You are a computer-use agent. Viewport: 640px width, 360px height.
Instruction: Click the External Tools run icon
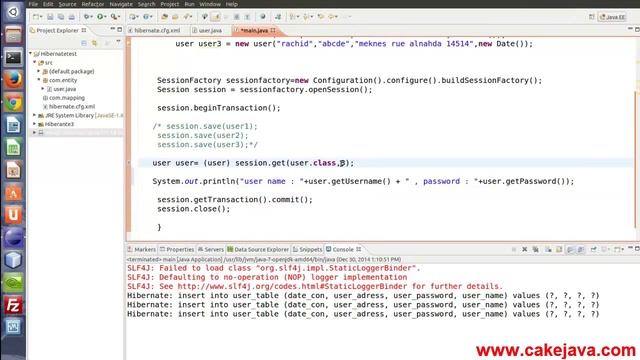114,17
